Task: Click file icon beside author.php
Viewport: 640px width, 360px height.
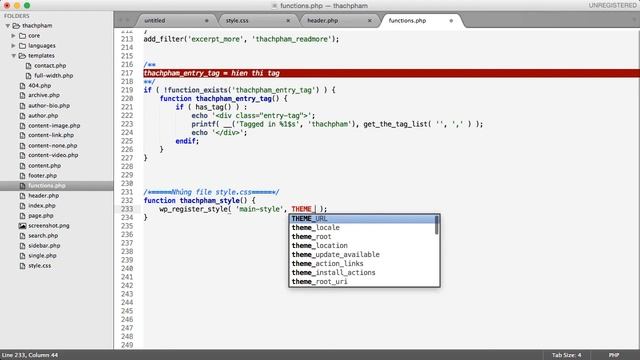Action: tap(22, 116)
